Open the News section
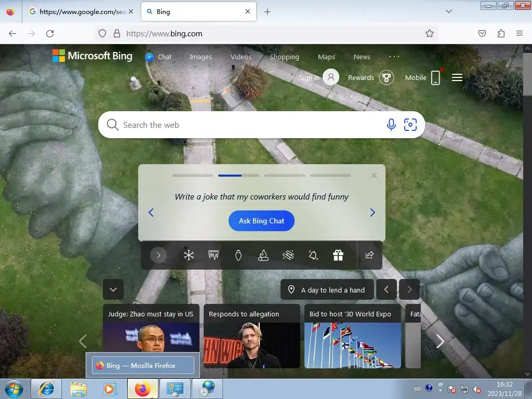This screenshot has height=399, width=532. 362,57
